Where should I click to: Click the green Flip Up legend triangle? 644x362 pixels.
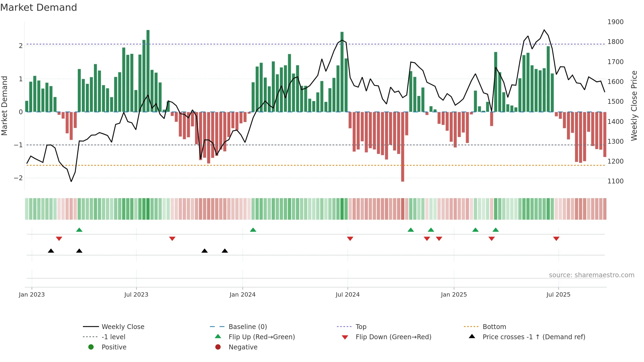[218, 336]
